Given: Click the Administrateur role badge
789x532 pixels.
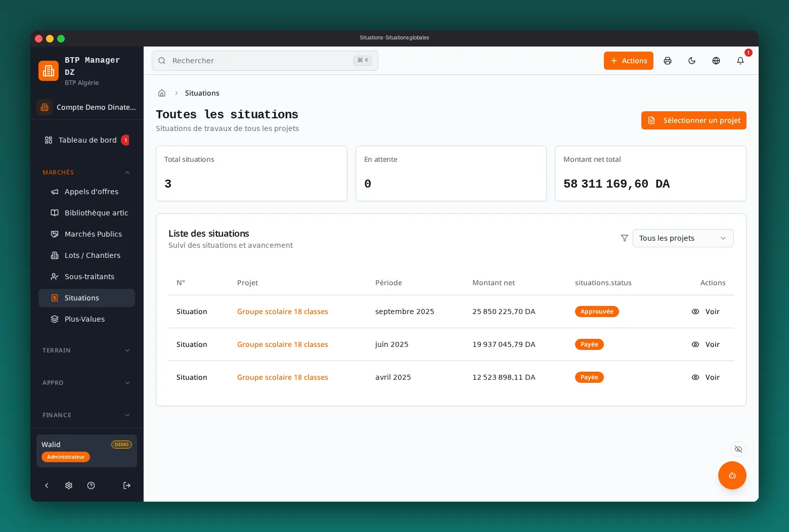Looking at the screenshot, I should pos(66,457).
